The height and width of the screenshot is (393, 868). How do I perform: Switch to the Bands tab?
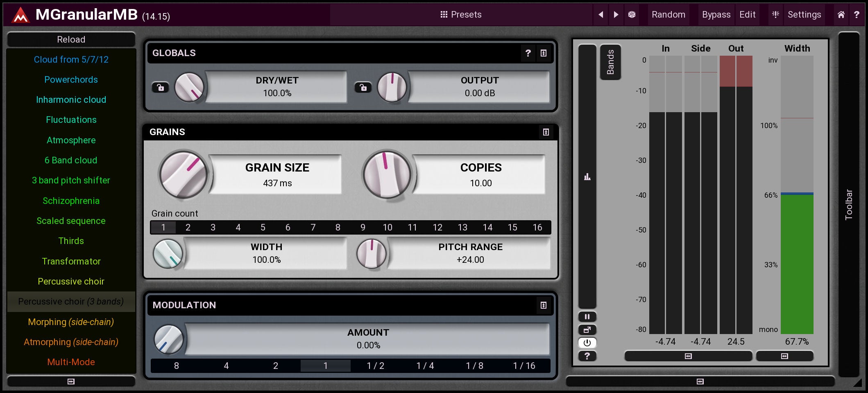610,62
